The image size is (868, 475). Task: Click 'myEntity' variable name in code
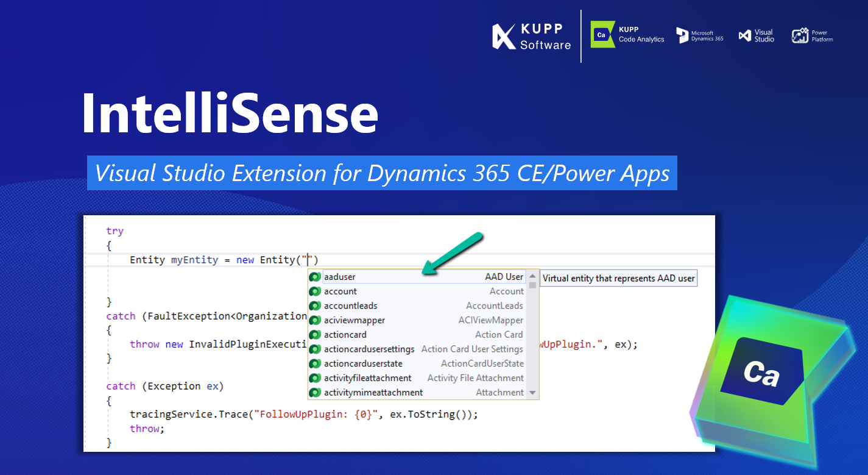(x=194, y=260)
